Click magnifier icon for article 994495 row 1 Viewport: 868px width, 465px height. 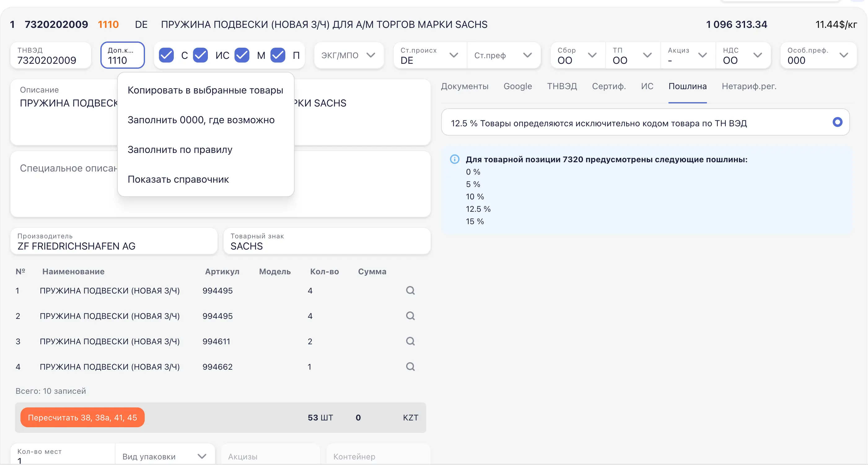point(410,290)
